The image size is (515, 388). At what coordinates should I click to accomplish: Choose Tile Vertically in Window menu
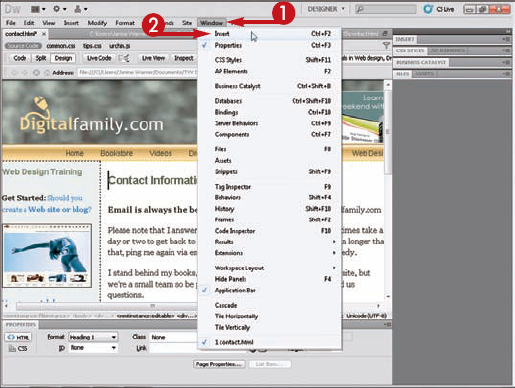pyautogui.click(x=269, y=327)
